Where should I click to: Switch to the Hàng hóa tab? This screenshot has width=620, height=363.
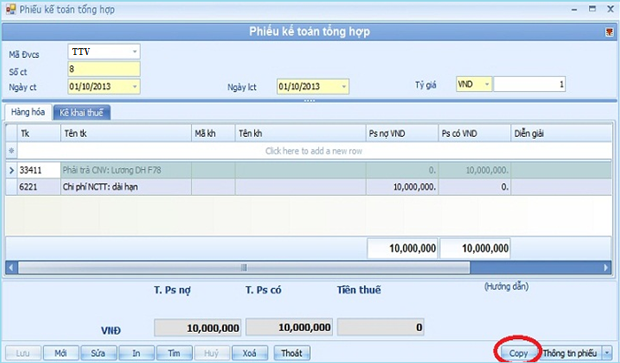click(28, 112)
